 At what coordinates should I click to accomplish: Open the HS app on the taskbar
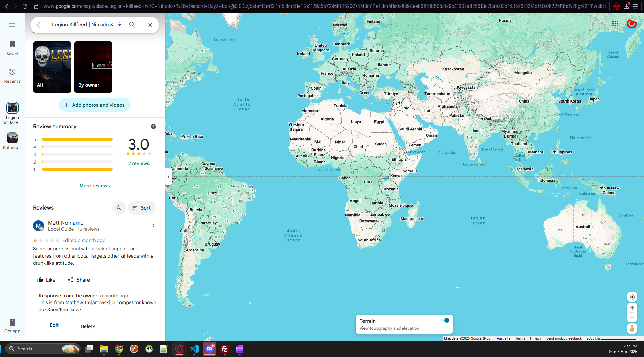(149, 349)
